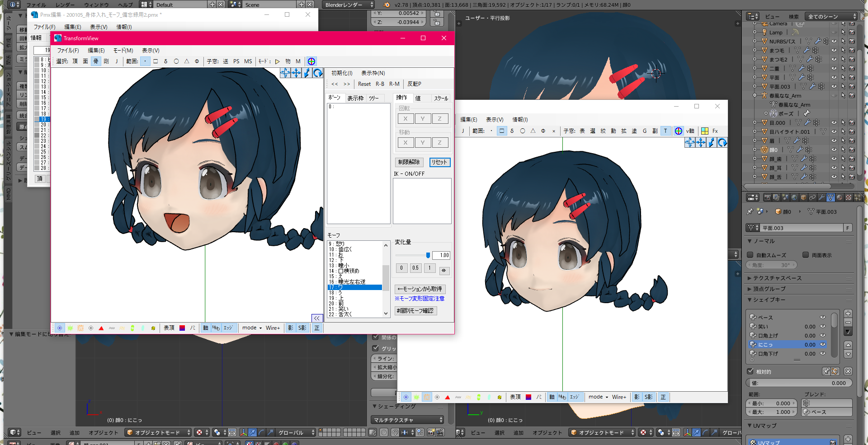Move the shape key up with arrow button
868x445 pixels.
[848, 345]
